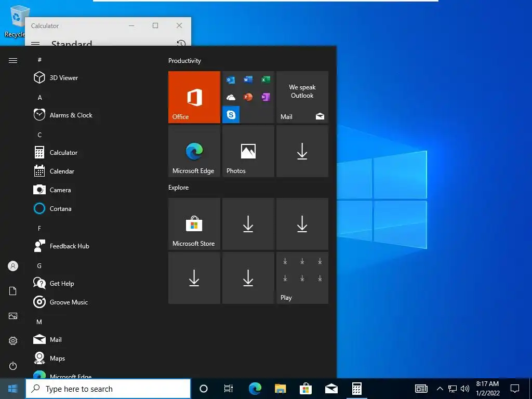Image resolution: width=532 pixels, height=399 pixels.
Task: Open Calculator window navigation menu
Action: click(35, 44)
